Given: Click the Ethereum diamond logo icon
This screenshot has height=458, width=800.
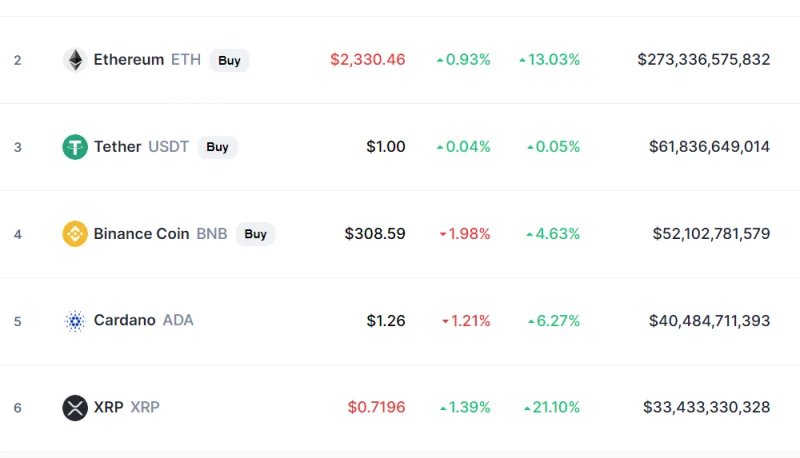Looking at the screenshot, I should click(75, 60).
